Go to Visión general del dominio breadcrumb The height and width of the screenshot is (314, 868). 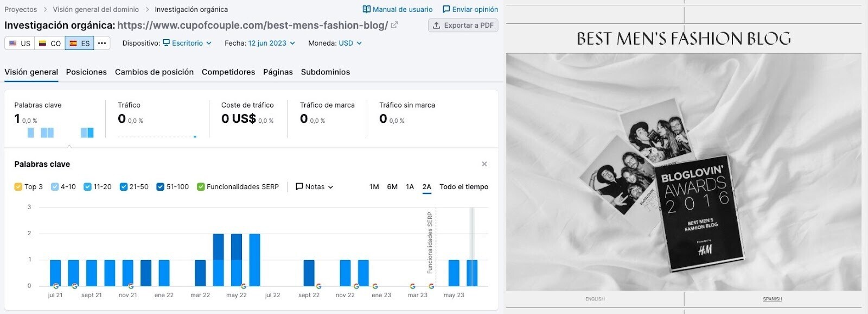(96, 9)
